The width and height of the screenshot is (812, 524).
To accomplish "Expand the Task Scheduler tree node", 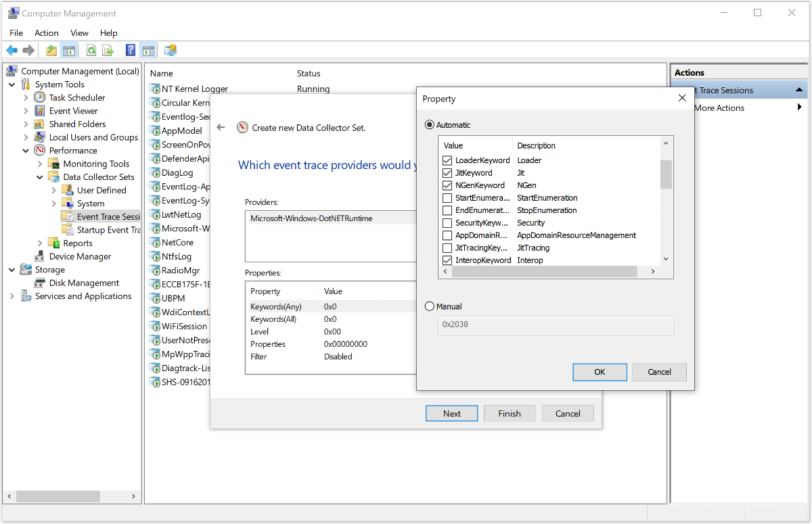I will point(26,97).
